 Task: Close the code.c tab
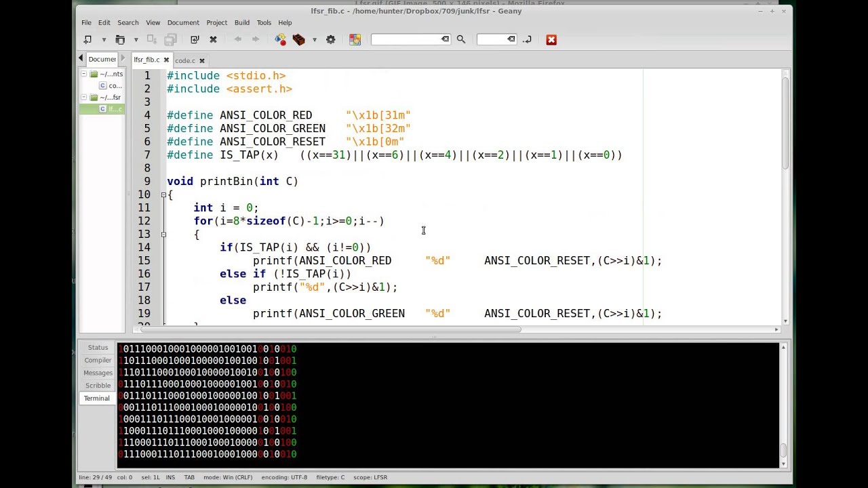pyautogui.click(x=202, y=60)
